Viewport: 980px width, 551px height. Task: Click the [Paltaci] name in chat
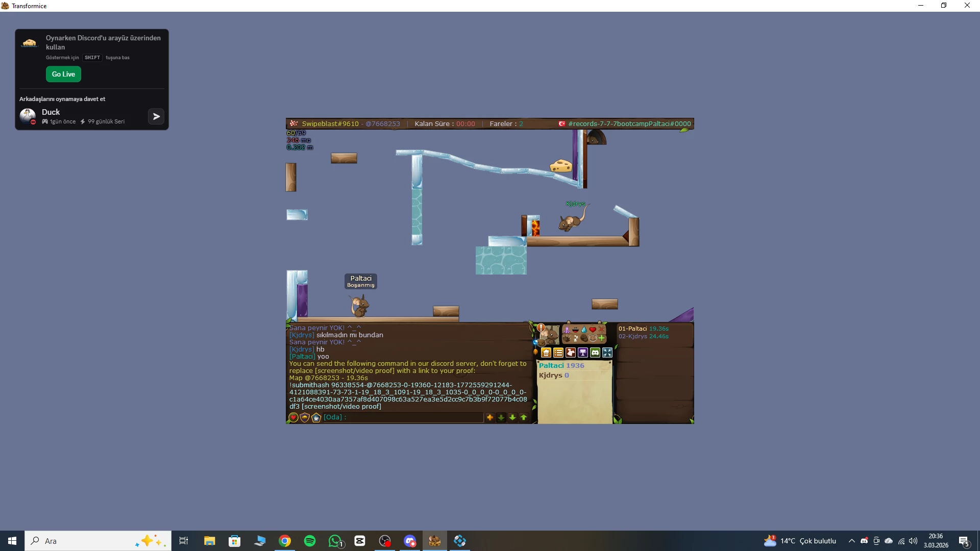[x=302, y=357]
